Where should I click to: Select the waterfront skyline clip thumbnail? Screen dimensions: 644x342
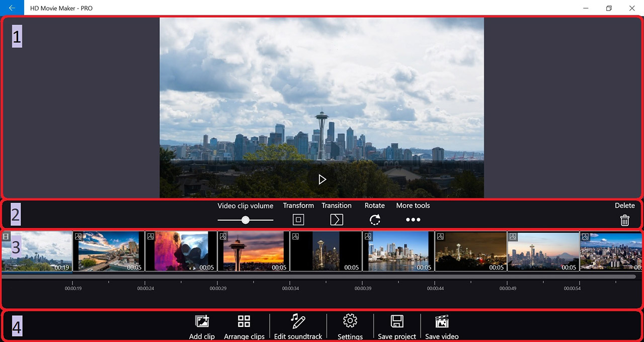[x=398, y=251]
